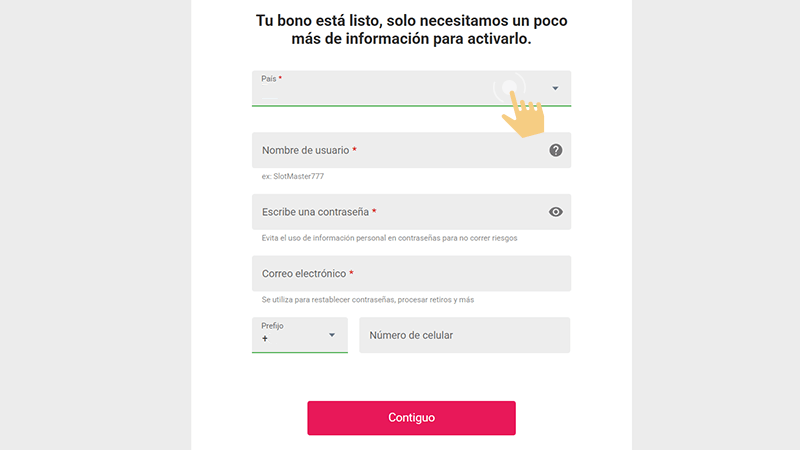Click the Prefijo label text
This screenshot has height=450, width=800.
(272, 326)
